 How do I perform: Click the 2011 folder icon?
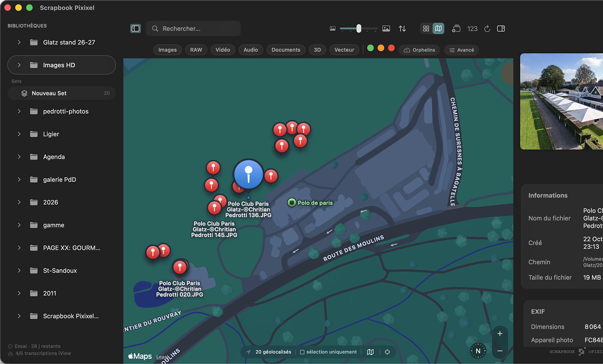click(34, 294)
